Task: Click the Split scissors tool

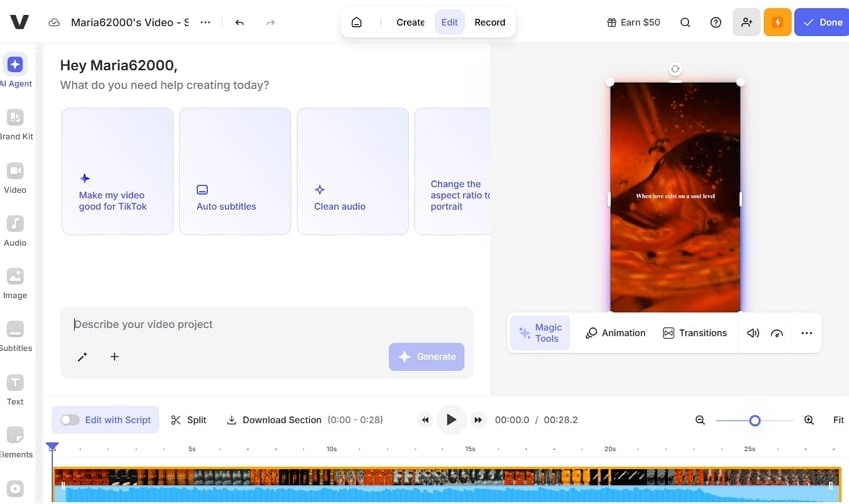Action: (188, 420)
